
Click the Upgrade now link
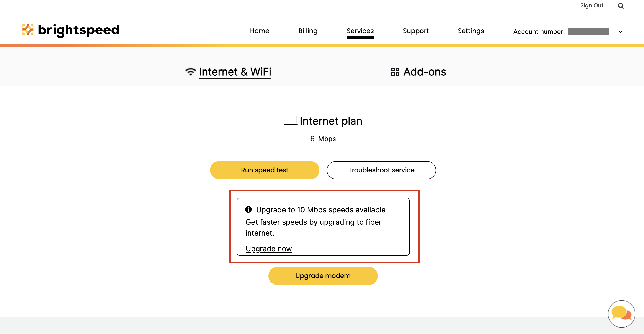pyautogui.click(x=269, y=248)
